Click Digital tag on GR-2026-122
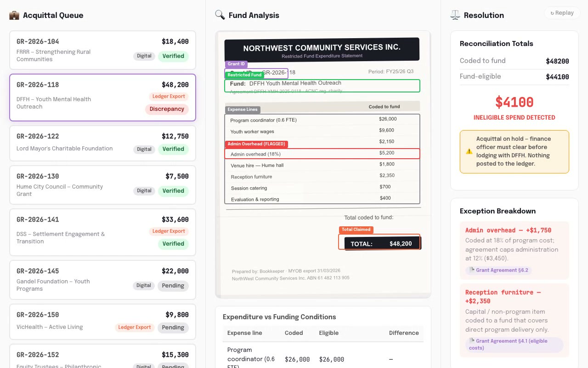Viewport: 588px width, 368px height. point(144,149)
